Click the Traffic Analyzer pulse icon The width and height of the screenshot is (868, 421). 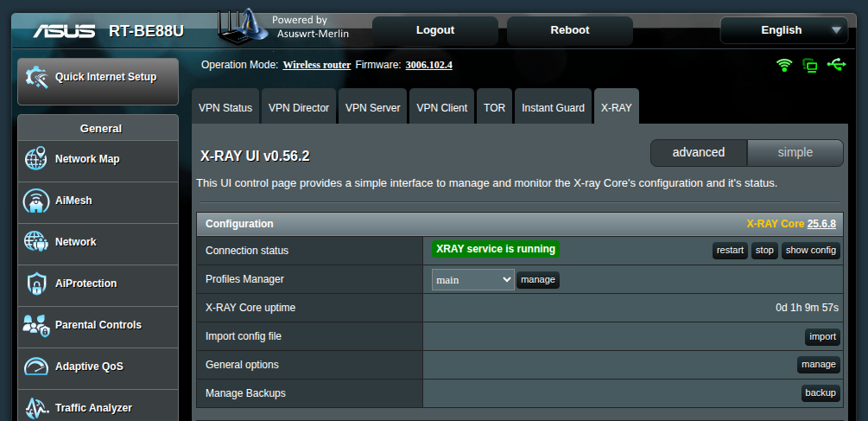[36, 408]
